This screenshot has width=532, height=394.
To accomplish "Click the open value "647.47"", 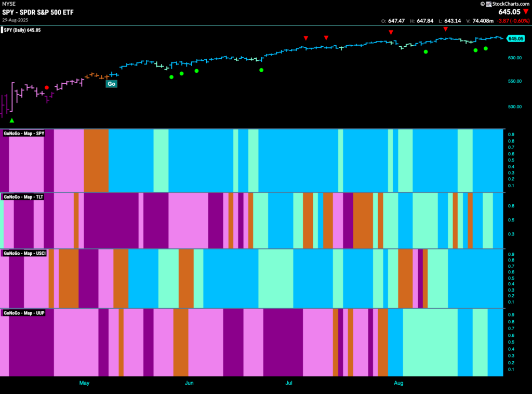I will click(396, 21).
